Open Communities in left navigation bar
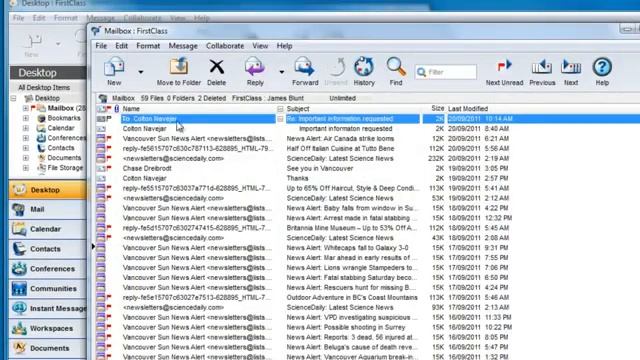This screenshot has width=640, height=360. [47, 289]
